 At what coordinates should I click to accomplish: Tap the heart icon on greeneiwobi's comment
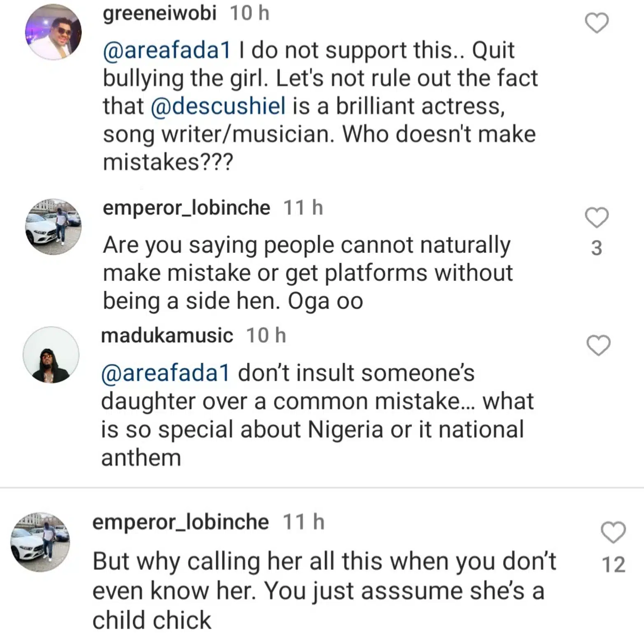tap(596, 23)
